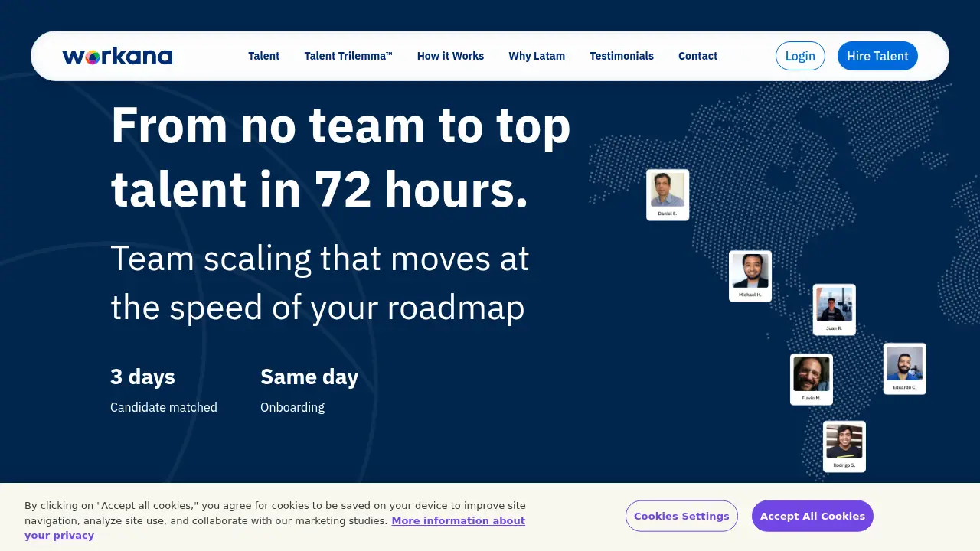This screenshot has width=980, height=551.
Task: Click the "Onboarding" label
Action: pos(292,407)
